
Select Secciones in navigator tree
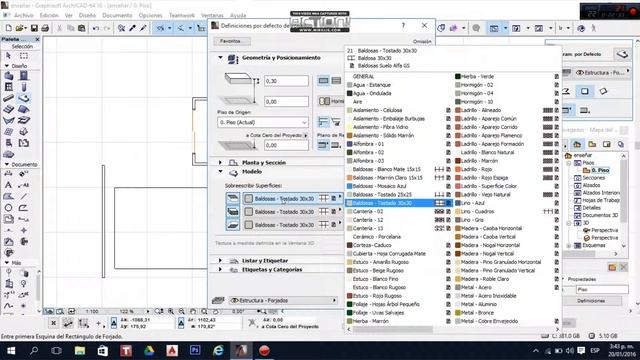[x=593, y=178]
